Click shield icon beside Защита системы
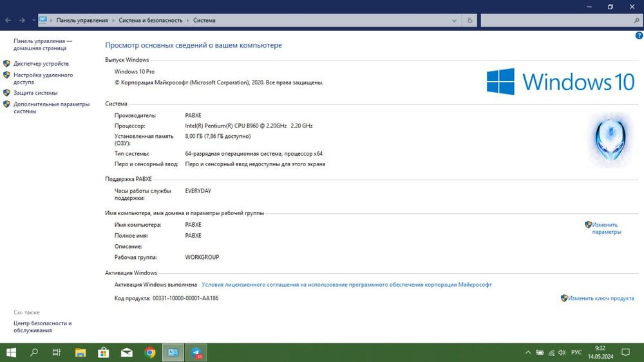Image resolution: width=644 pixels, height=362 pixels. click(x=6, y=93)
